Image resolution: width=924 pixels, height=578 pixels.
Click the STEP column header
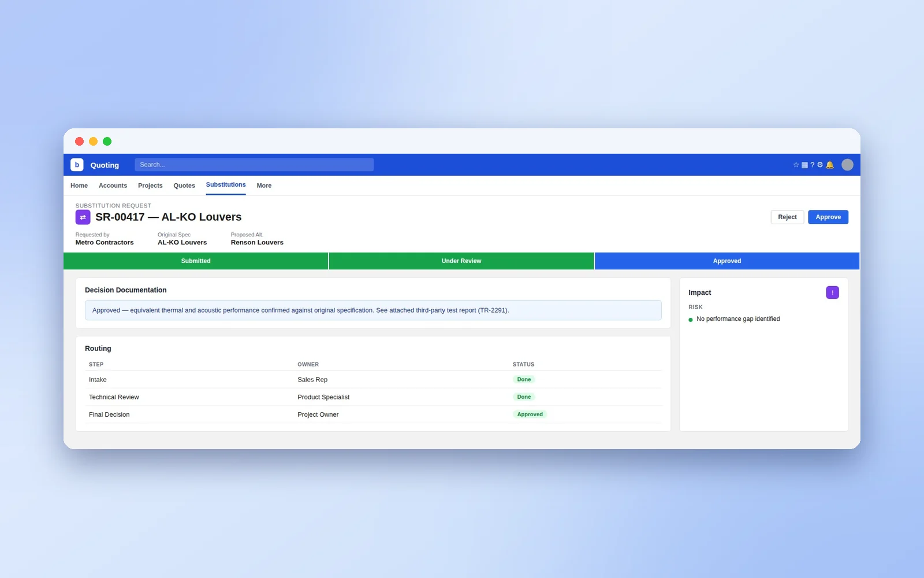pyautogui.click(x=96, y=365)
